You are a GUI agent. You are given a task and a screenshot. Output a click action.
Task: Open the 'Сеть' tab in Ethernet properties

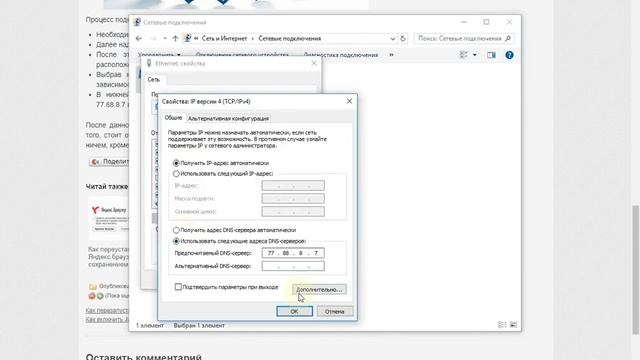pos(154,80)
